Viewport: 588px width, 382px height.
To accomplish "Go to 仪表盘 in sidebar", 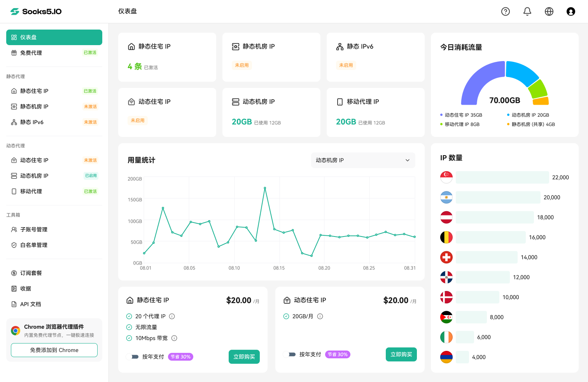I will coord(54,37).
